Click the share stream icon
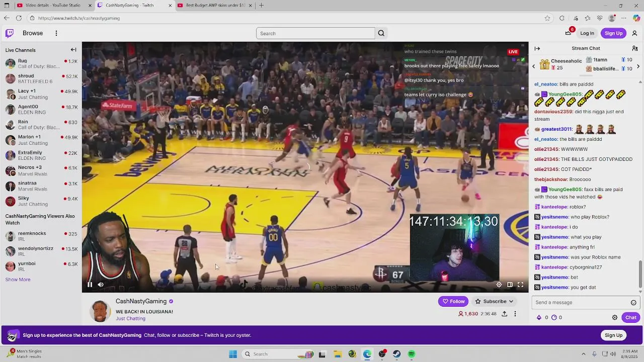 (504, 314)
